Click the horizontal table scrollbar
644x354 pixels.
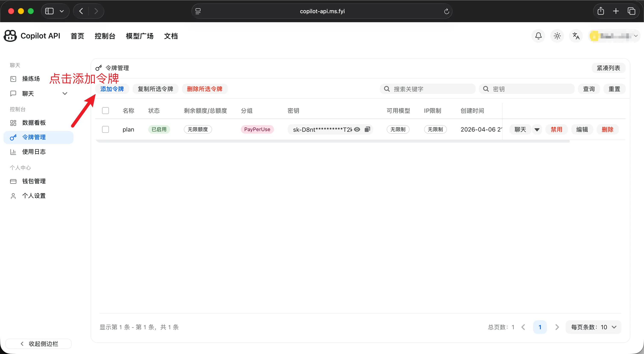pyautogui.click(x=332, y=142)
